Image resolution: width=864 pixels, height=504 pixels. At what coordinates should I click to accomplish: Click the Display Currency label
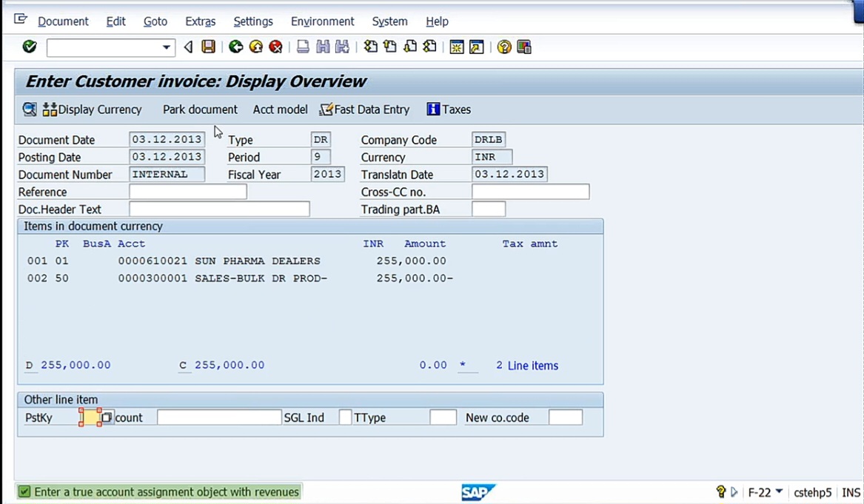pos(100,110)
